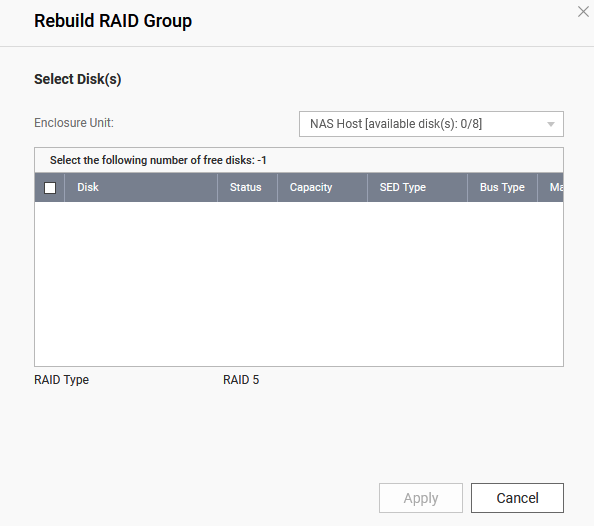Sort by the Capacity column header
Screen dimensions: 594x526
click(x=322, y=187)
